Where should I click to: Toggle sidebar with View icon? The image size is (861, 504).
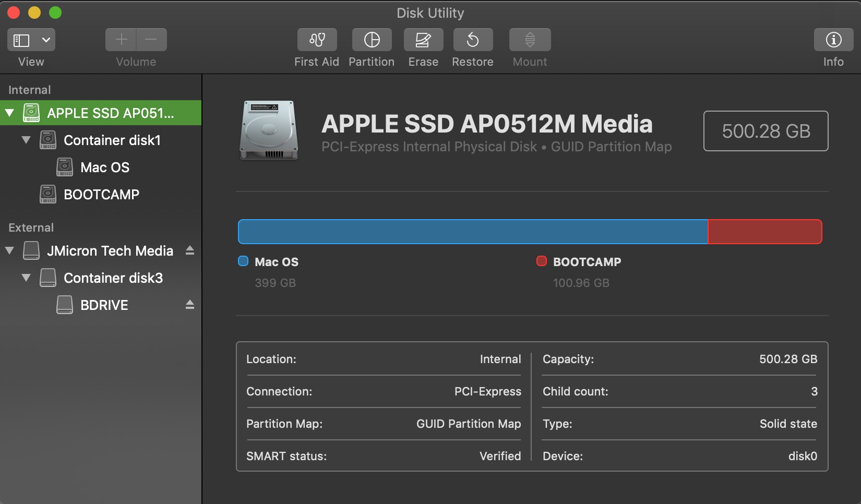21,40
